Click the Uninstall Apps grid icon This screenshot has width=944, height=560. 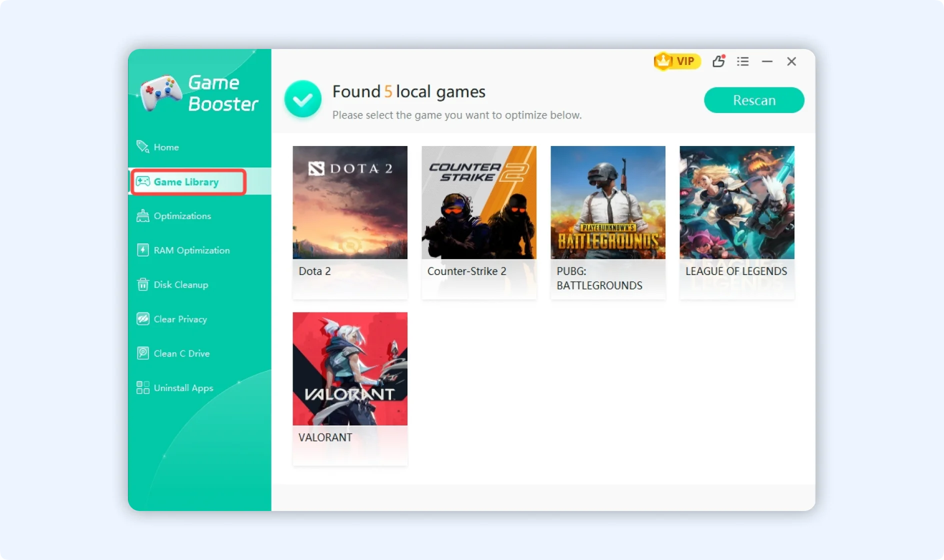click(143, 387)
